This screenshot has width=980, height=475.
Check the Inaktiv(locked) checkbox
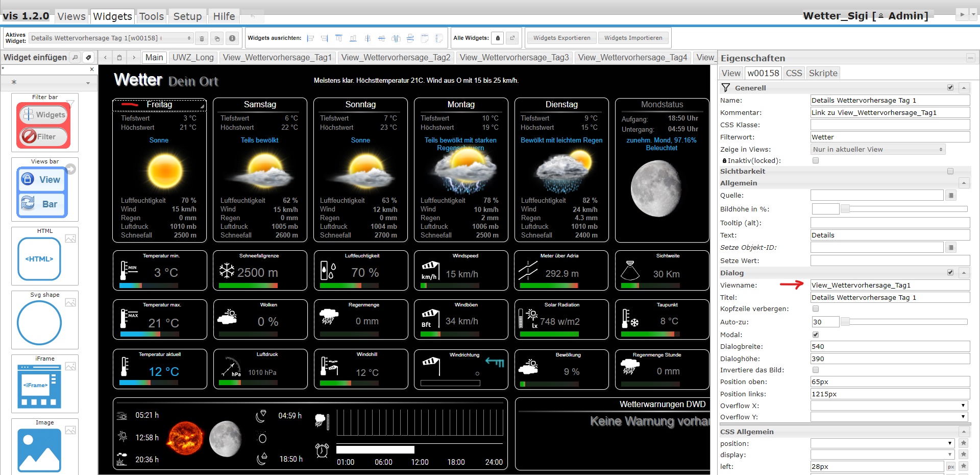[816, 160]
